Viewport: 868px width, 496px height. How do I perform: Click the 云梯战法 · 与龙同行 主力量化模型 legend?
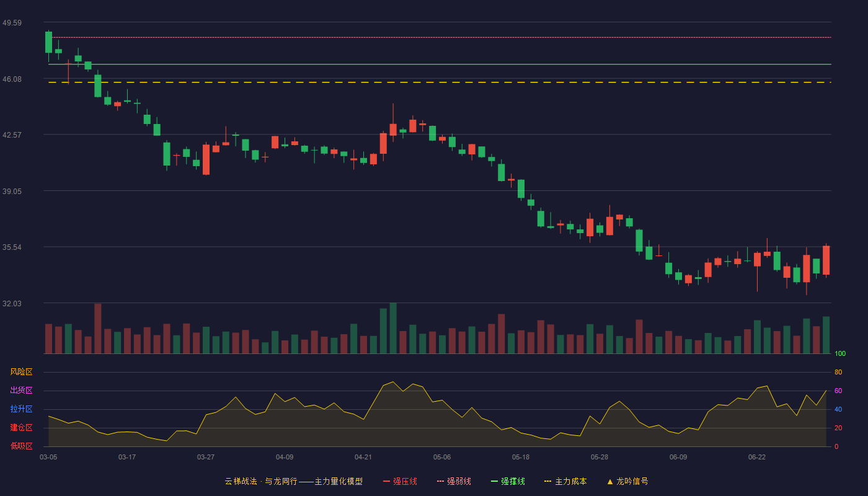click(x=294, y=481)
